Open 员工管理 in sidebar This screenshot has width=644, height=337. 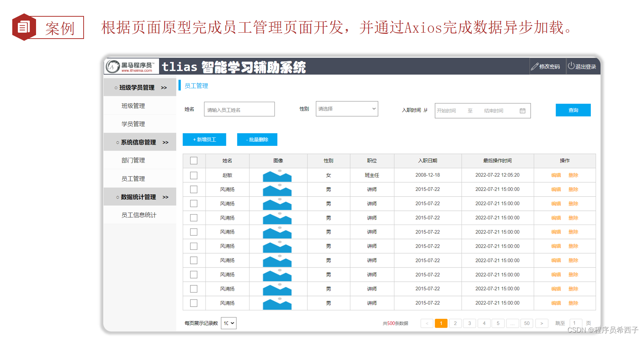click(133, 179)
